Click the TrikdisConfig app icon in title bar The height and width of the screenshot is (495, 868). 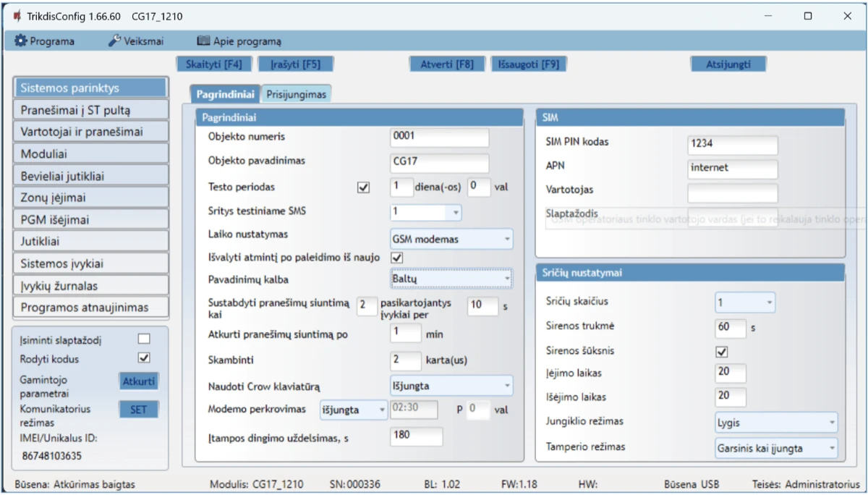(x=17, y=16)
